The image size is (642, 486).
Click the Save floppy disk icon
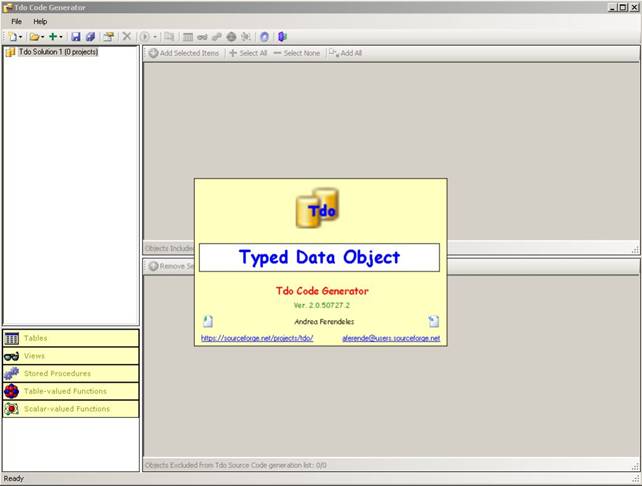[x=76, y=37]
